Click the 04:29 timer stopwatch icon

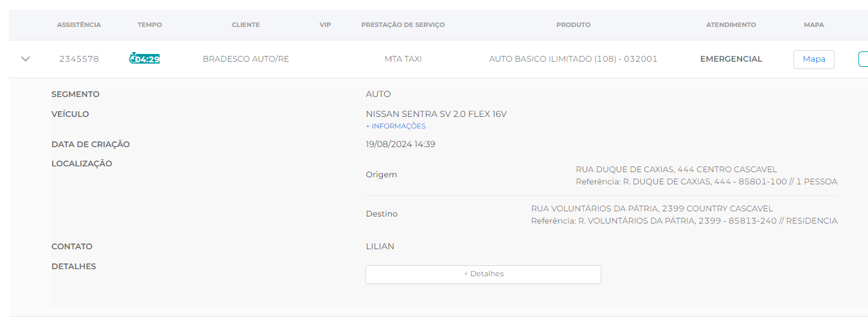pyautogui.click(x=133, y=59)
